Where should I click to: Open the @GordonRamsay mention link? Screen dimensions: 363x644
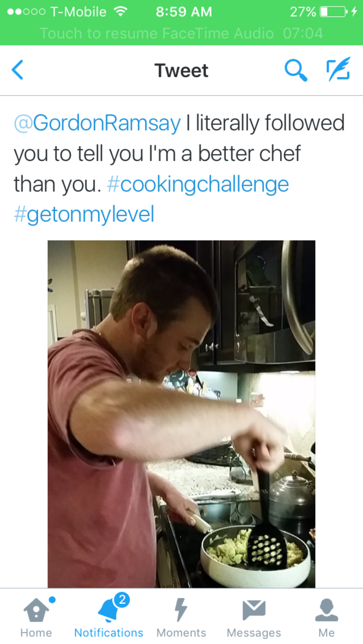97,123
